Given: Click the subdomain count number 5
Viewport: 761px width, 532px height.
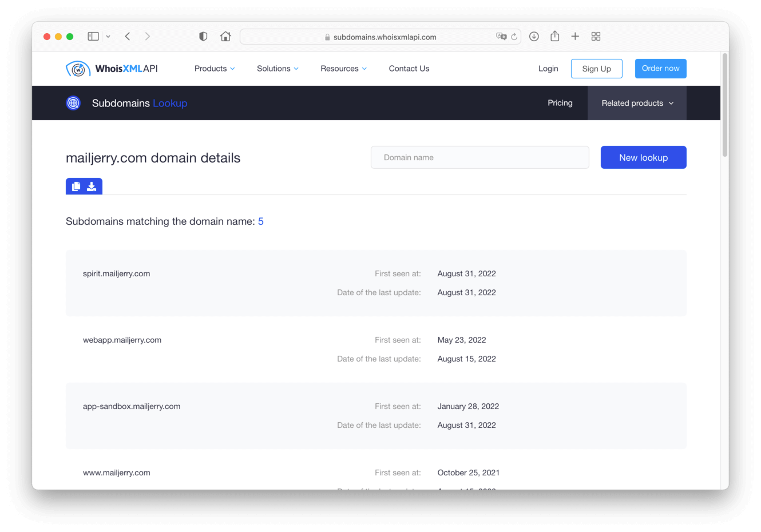Looking at the screenshot, I should (x=261, y=221).
